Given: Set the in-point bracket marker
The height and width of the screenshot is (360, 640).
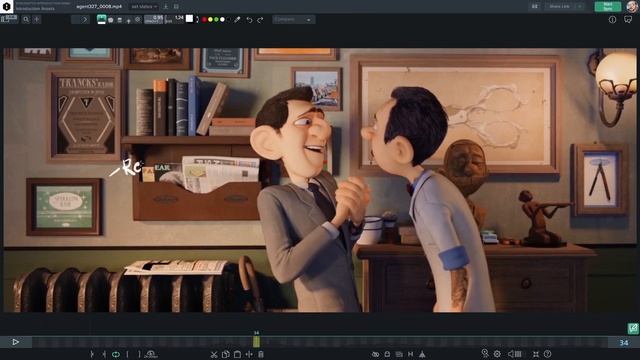Looking at the screenshot, I should pyautogui.click(x=127, y=354).
